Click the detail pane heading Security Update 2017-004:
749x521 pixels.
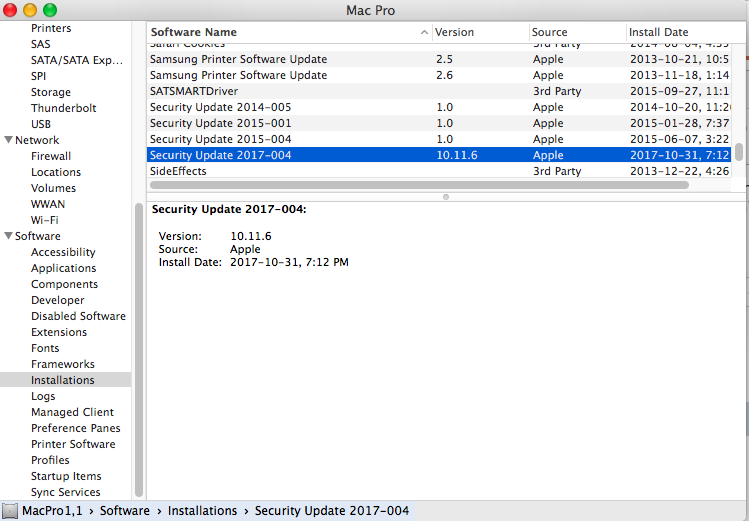point(229,209)
